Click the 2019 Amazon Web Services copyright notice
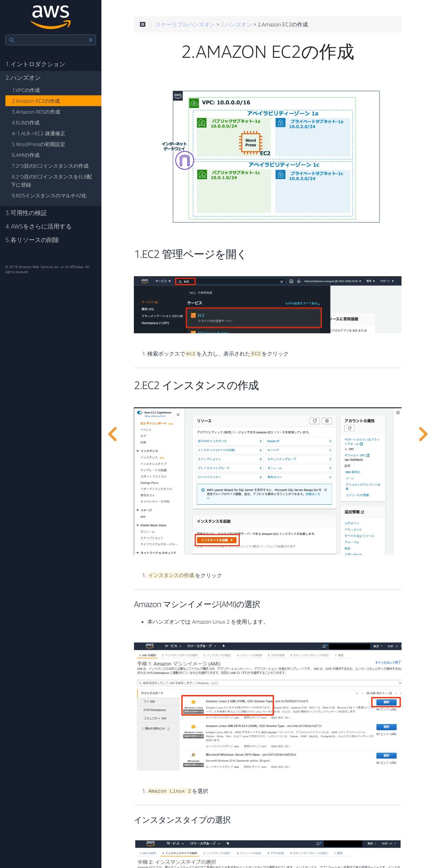Screen dimensions: 434x868 pyautogui.click(x=47, y=269)
